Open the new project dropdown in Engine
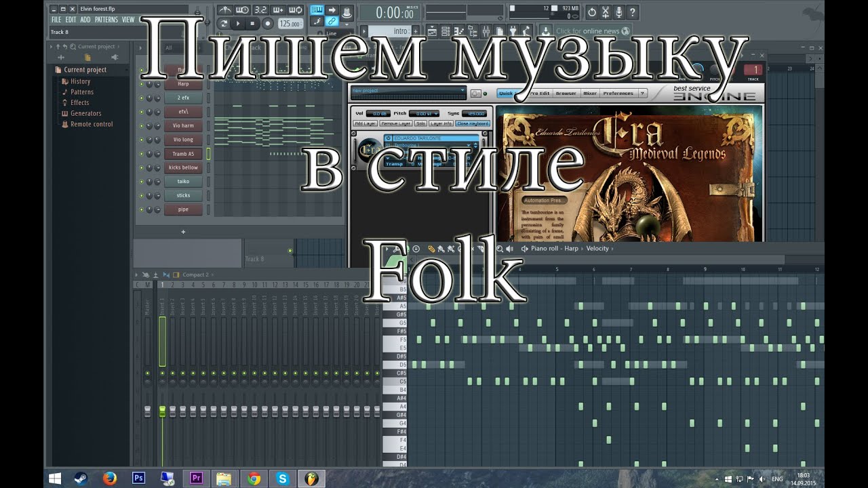Viewport: 868px width, 488px height. click(x=409, y=91)
